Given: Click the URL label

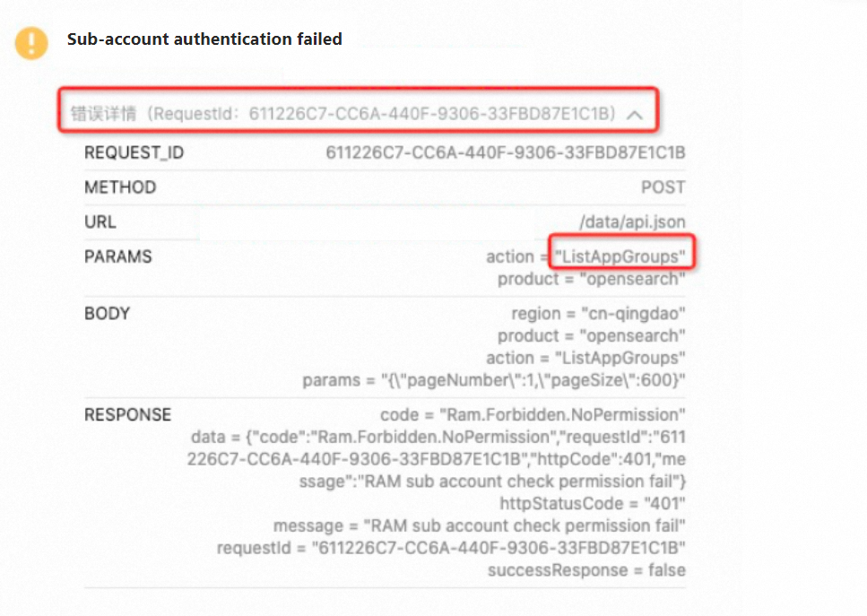Looking at the screenshot, I should (x=100, y=222).
